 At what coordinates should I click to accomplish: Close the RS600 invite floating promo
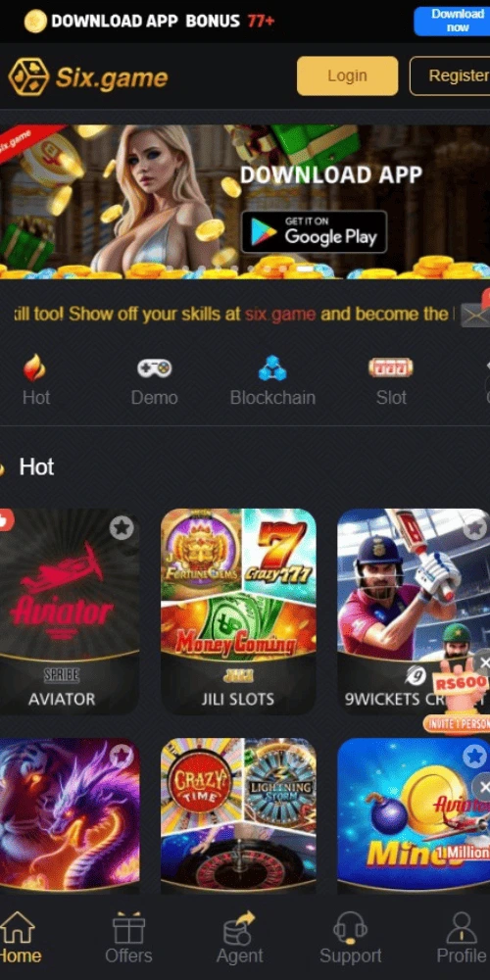482,662
